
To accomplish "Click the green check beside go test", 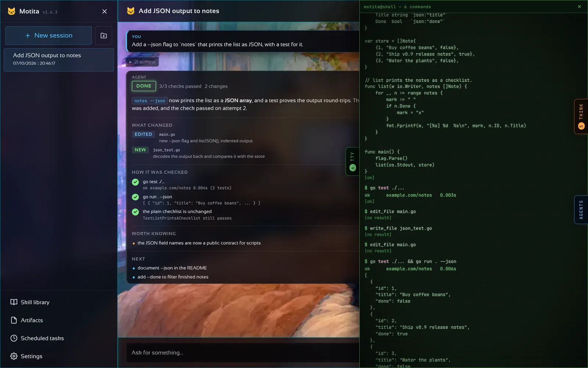I will click(x=135, y=182).
